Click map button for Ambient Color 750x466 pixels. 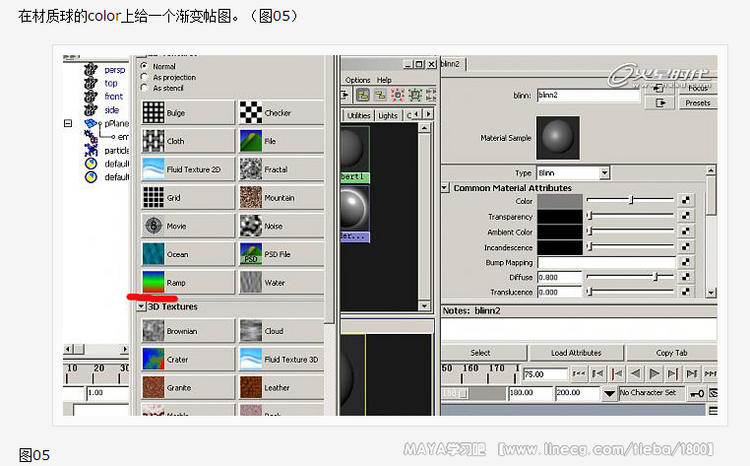685,231
